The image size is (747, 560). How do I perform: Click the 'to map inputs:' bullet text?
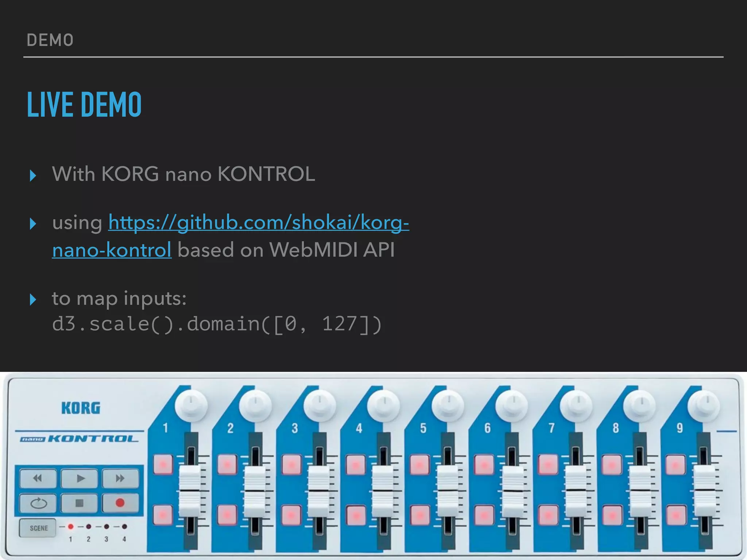(x=119, y=299)
